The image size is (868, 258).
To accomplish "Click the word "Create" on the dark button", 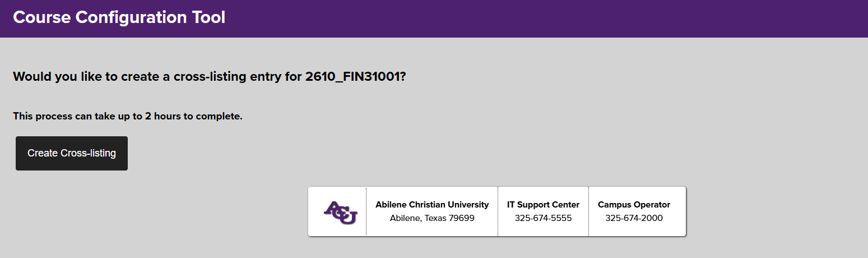I will 42,153.
